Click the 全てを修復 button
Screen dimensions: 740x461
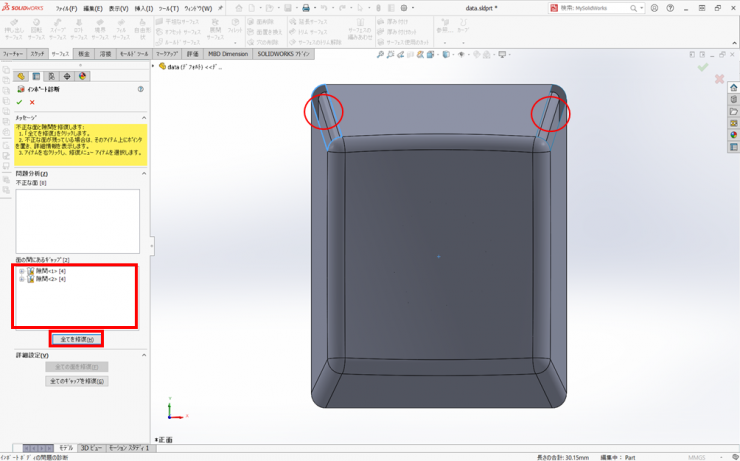[x=76, y=340]
